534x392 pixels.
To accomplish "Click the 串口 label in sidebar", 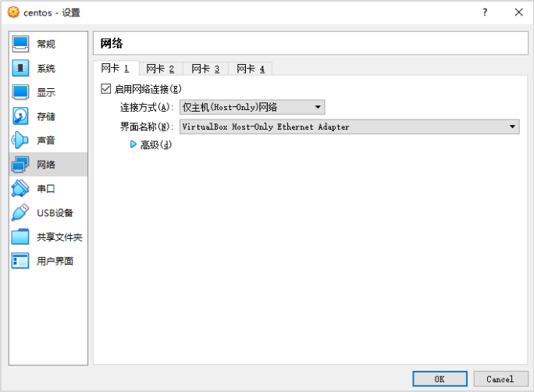I will coord(46,189).
